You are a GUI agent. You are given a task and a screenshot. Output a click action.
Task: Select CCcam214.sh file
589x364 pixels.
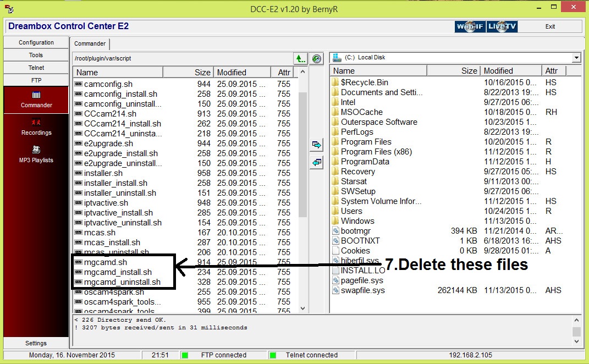tap(110, 114)
